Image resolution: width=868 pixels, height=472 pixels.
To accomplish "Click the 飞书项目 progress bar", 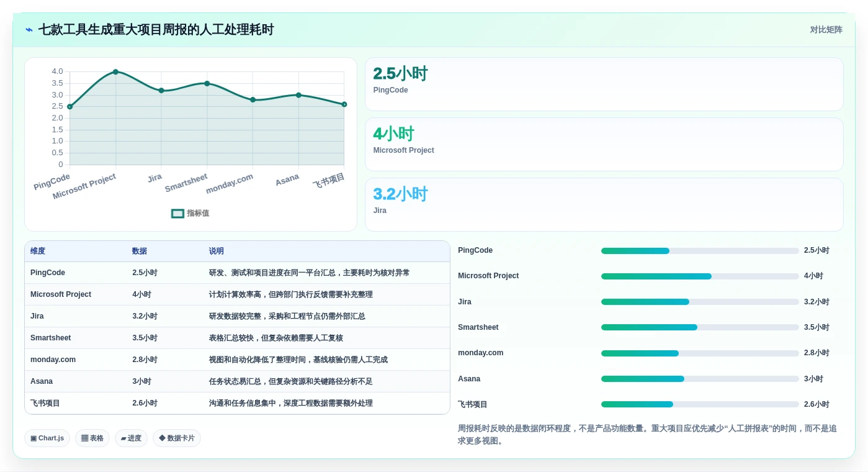I will click(x=700, y=404).
